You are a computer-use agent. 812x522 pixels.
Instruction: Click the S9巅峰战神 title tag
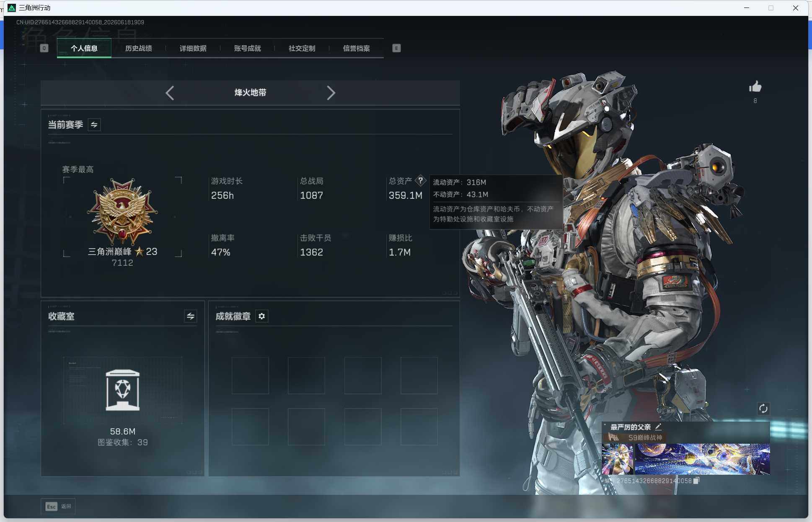[645, 437]
